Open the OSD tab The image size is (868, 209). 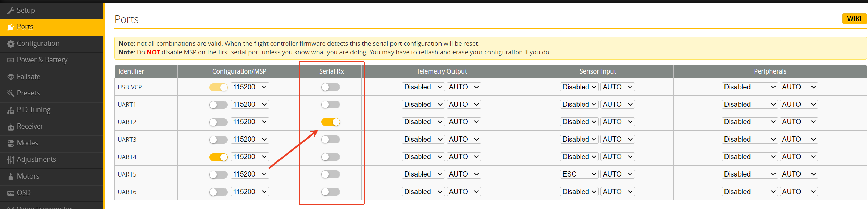(x=24, y=193)
